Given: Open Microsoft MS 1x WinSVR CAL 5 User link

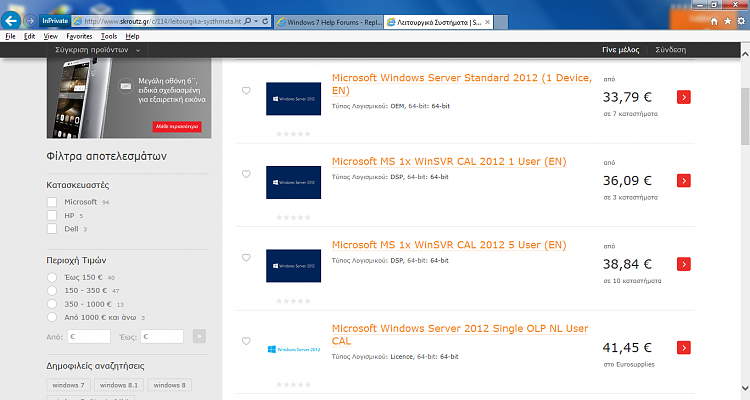Looking at the screenshot, I should point(449,245).
